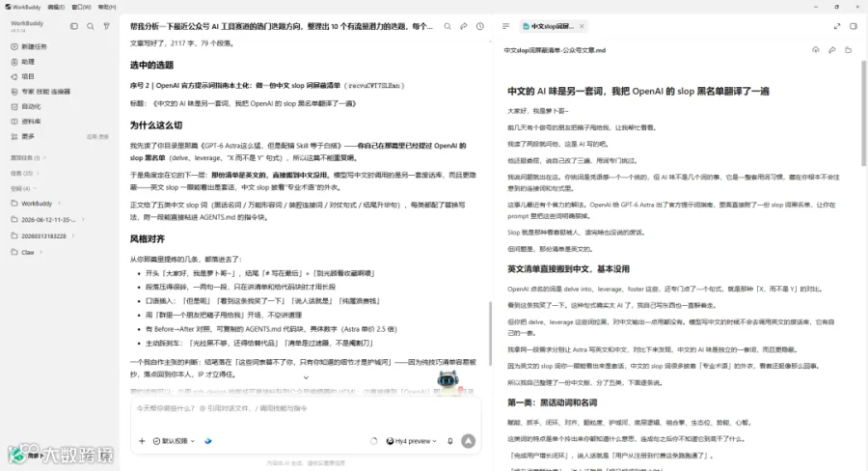
Task: Close the 中文slop词屏... tab
Action: [582, 26]
